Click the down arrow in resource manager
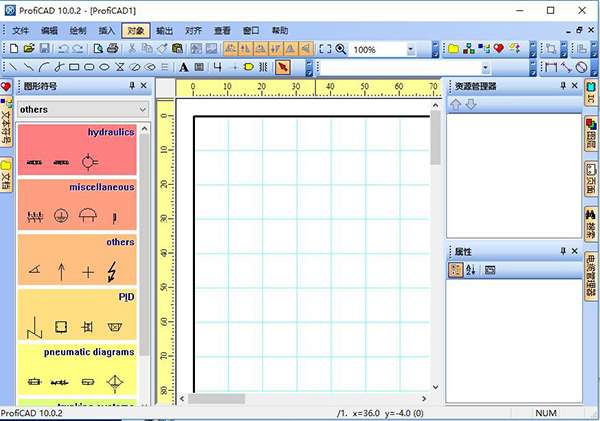 coord(471,104)
